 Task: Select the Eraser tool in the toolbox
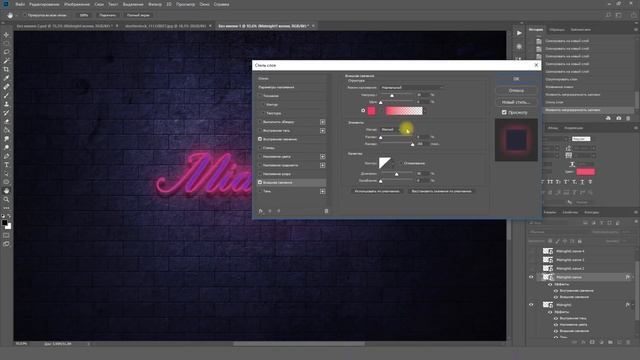click(x=6, y=121)
